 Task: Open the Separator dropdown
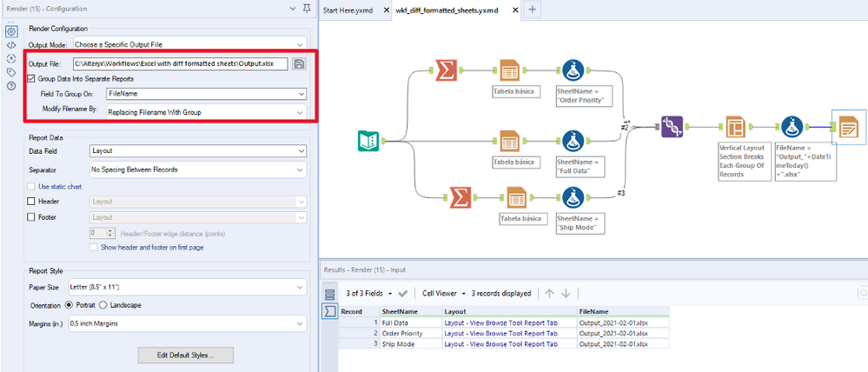coord(197,170)
